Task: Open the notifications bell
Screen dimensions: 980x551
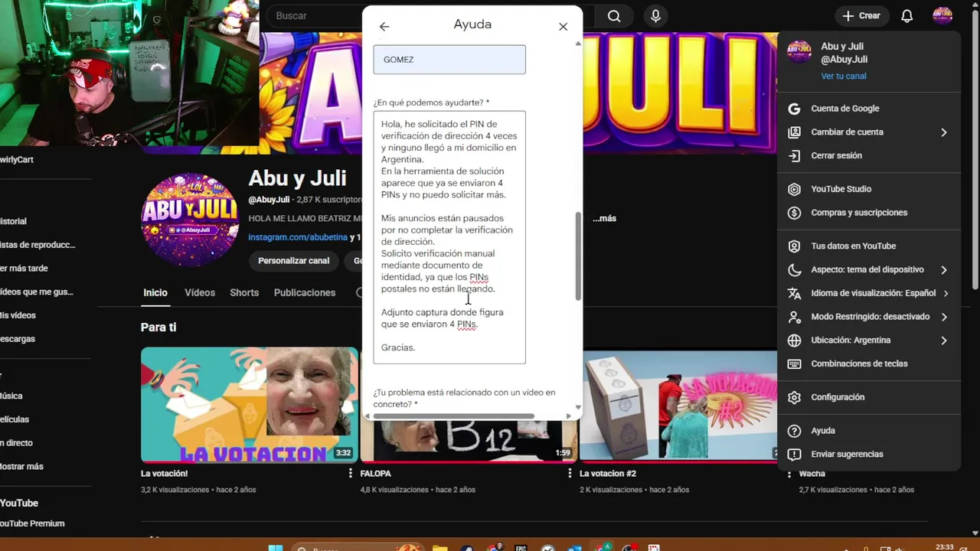Action: pos(906,16)
